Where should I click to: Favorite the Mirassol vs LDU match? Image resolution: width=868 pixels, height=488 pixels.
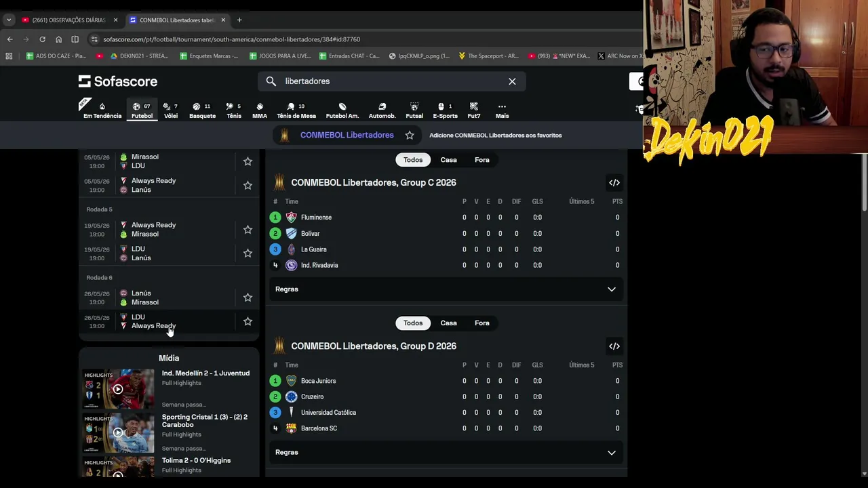(x=248, y=161)
